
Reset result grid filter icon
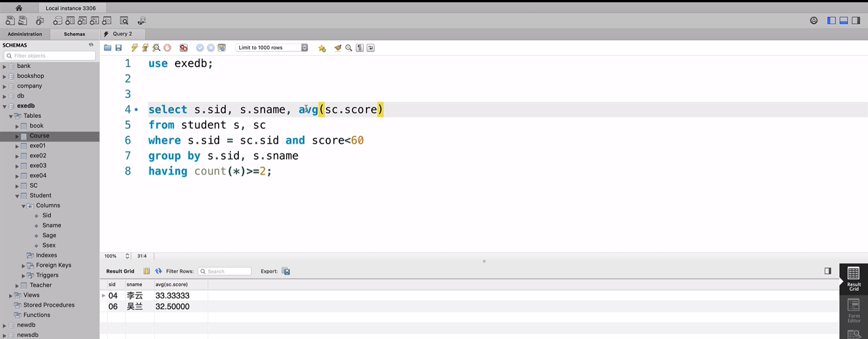158,271
